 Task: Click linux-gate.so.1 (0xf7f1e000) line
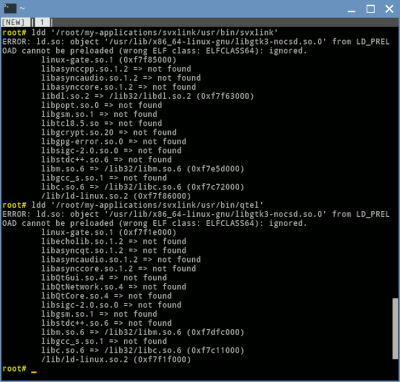pos(109,232)
